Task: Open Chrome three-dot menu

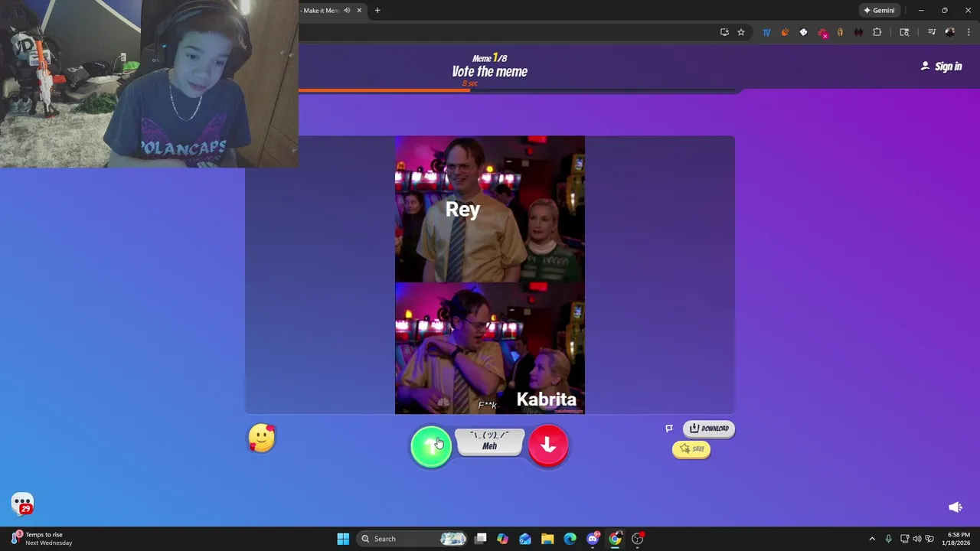Action: 969,32
